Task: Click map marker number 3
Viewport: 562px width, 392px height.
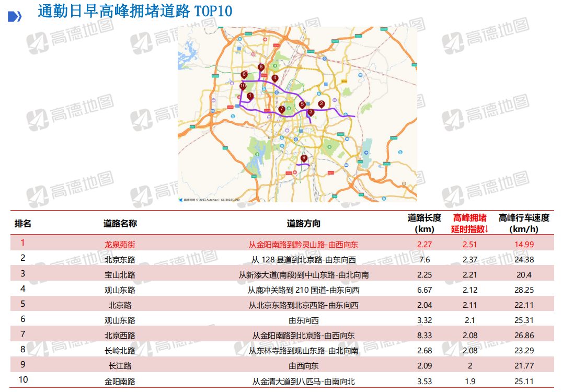Action: [x=311, y=112]
